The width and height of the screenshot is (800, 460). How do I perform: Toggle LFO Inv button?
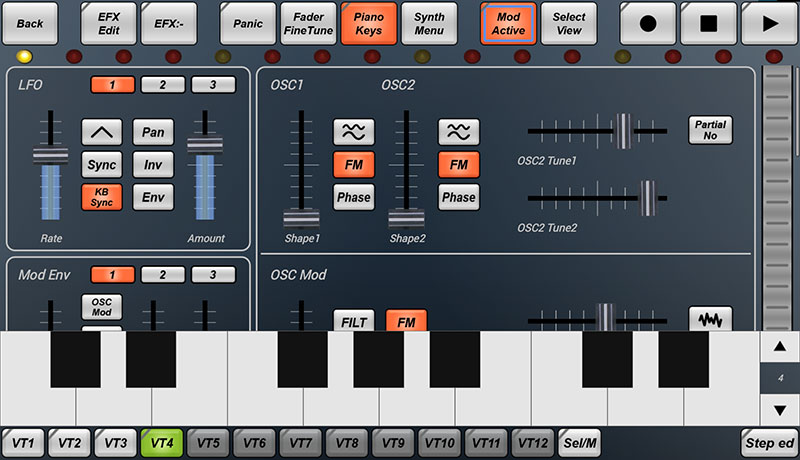click(x=153, y=165)
